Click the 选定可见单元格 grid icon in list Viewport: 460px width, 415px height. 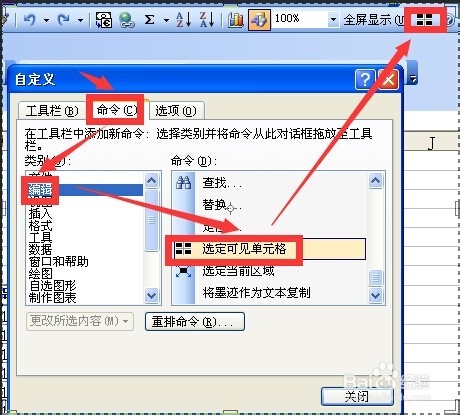183,249
